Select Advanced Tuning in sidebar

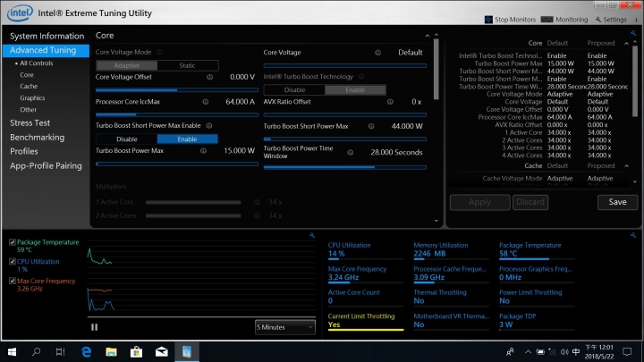[46, 50]
